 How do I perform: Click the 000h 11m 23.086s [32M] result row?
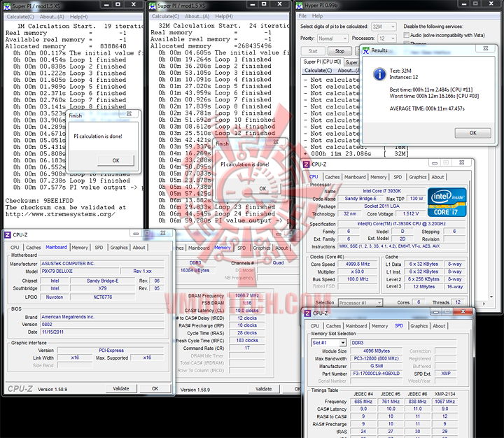(x=356, y=154)
